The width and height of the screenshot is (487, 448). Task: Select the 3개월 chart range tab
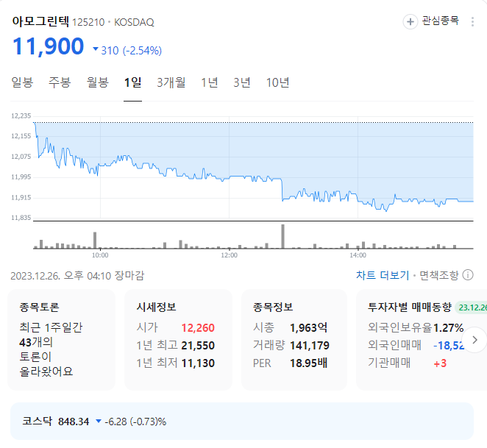point(171,82)
